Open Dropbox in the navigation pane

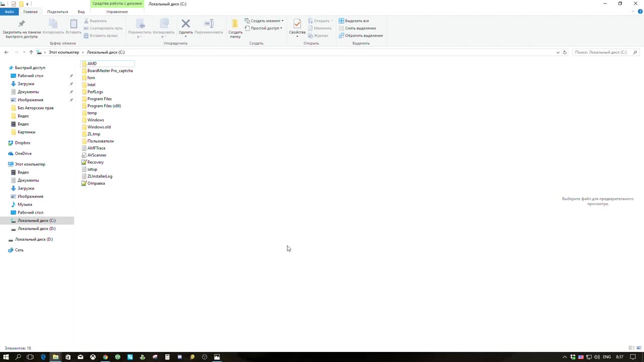tap(23, 143)
